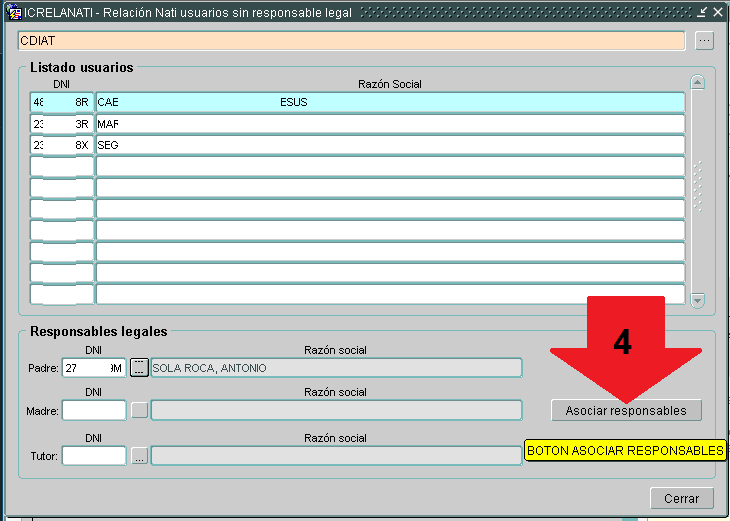Click the Cerrar button
Screen dimensions: 730x521
tap(681, 498)
